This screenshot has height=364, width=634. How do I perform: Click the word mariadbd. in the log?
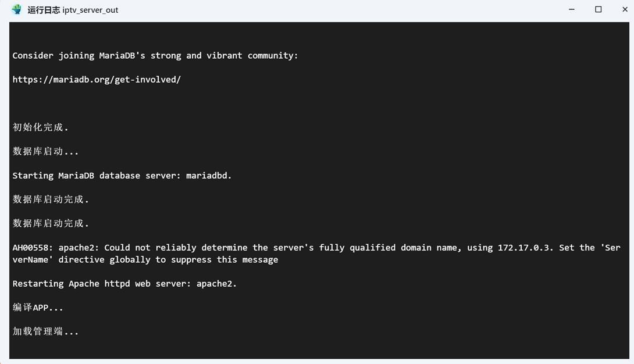click(x=209, y=176)
